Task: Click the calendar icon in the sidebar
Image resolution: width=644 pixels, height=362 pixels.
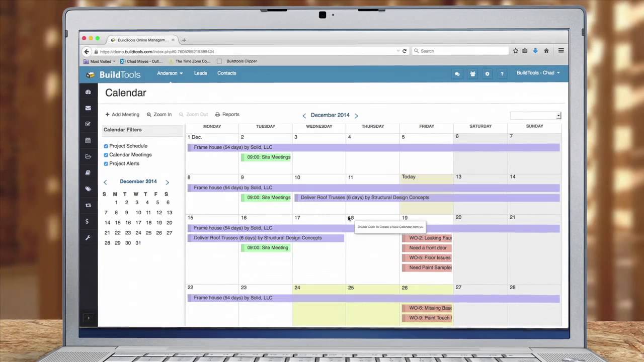Action: point(88,140)
